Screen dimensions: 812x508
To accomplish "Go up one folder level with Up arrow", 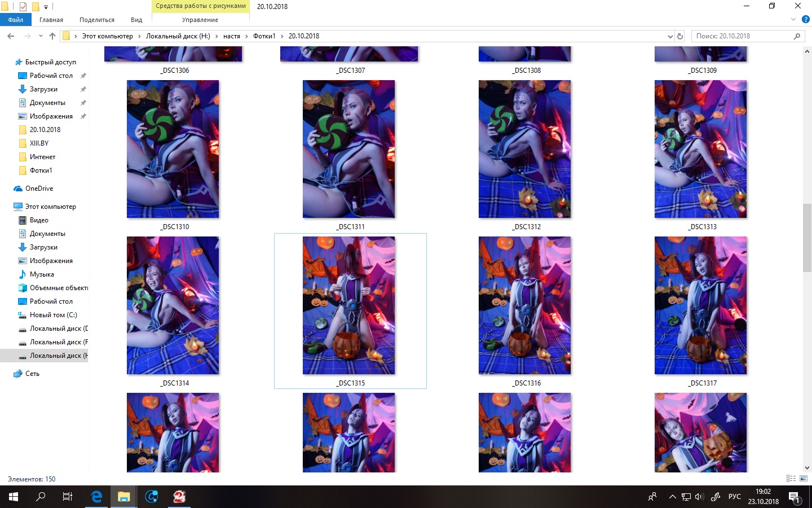I will [x=52, y=36].
